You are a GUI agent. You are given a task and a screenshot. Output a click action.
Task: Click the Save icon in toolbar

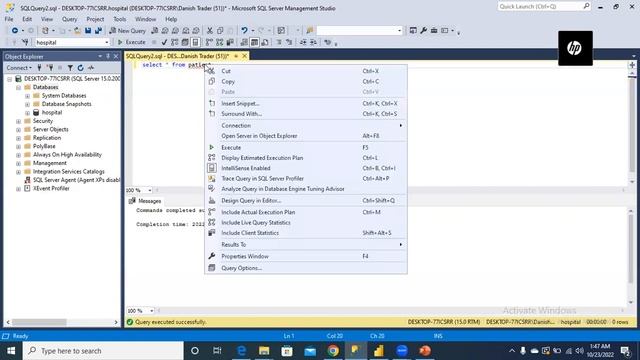pyautogui.click(x=88, y=31)
